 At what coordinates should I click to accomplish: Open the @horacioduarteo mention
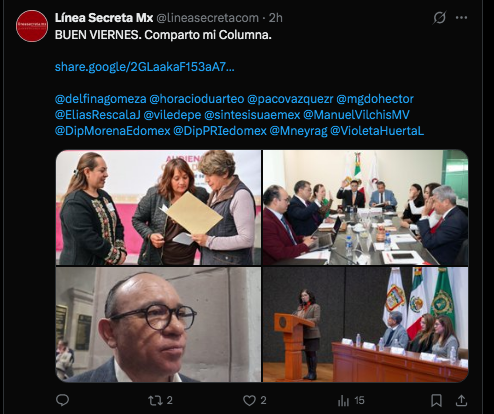(x=197, y=99)
